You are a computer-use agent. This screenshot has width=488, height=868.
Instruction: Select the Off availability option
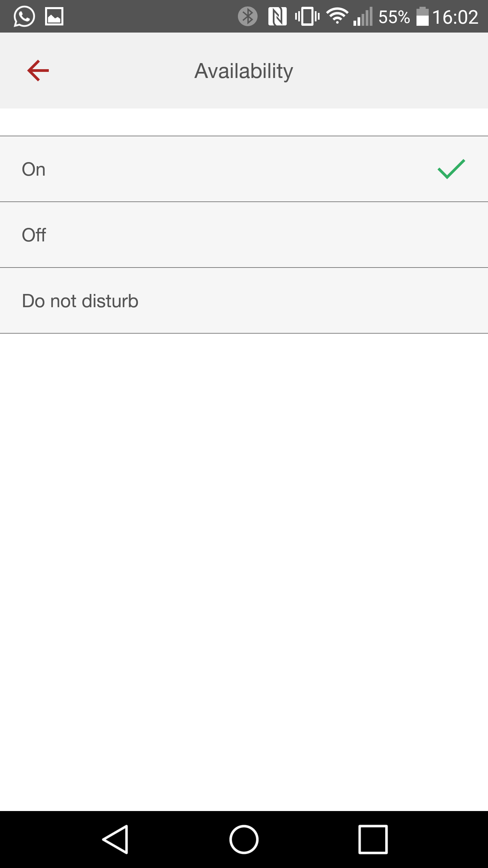click(244, 234)
